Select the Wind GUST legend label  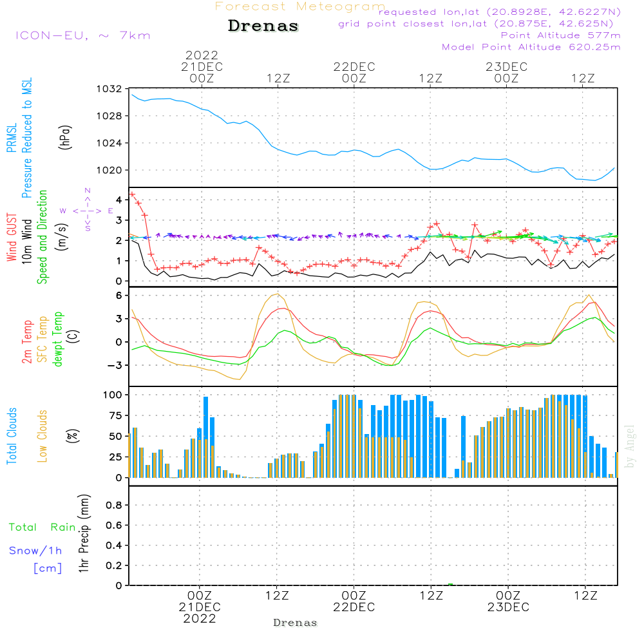click(11, 237)
